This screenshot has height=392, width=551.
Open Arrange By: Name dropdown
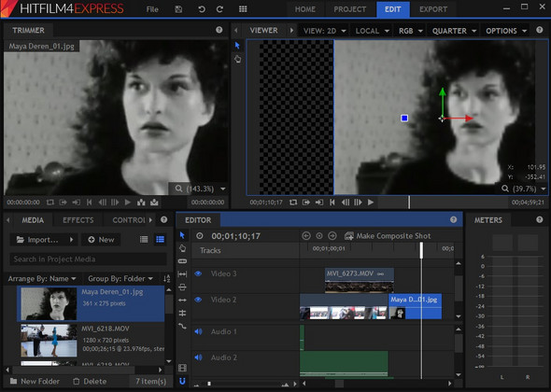pyautogui.click(x=42, y=278)
